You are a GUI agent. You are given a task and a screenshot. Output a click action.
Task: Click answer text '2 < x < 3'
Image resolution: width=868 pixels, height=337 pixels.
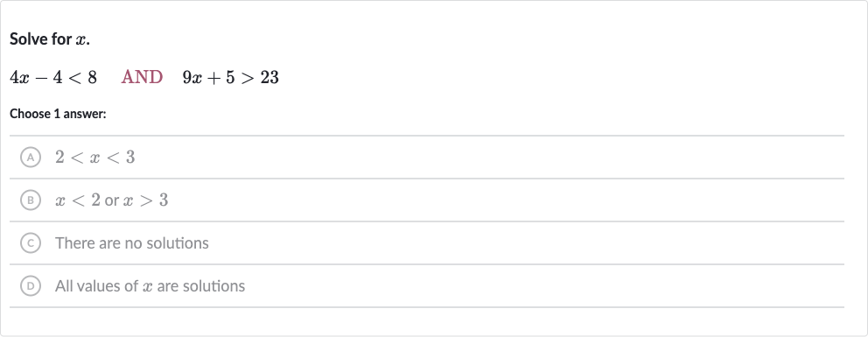pyautogui.click(x=94, y=158)
